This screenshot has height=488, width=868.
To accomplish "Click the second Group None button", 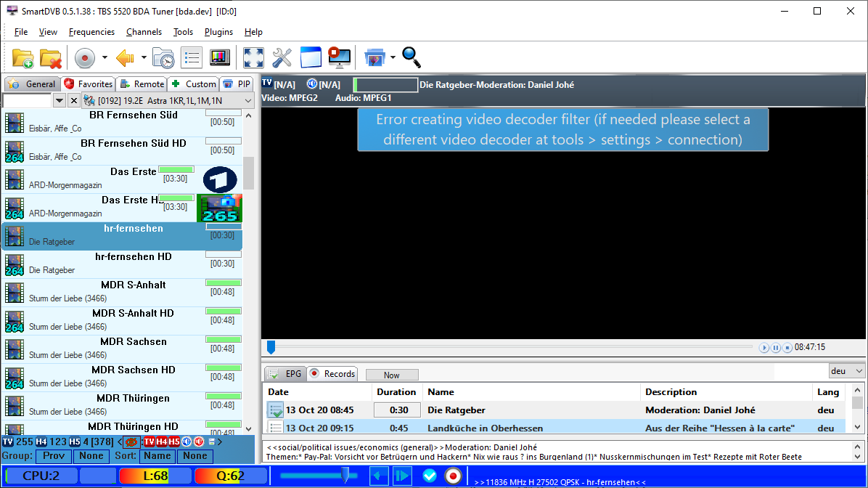I will 91,456.
